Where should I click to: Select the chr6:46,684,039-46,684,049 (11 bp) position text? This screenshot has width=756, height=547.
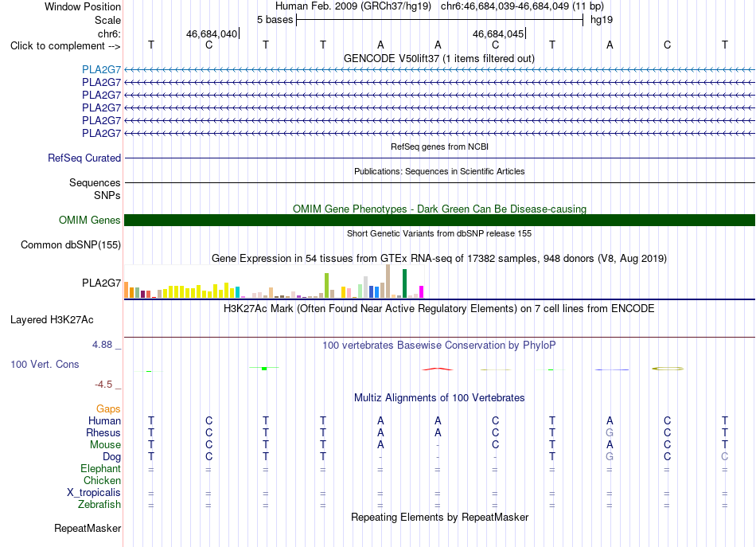click(x=522, y=6)
